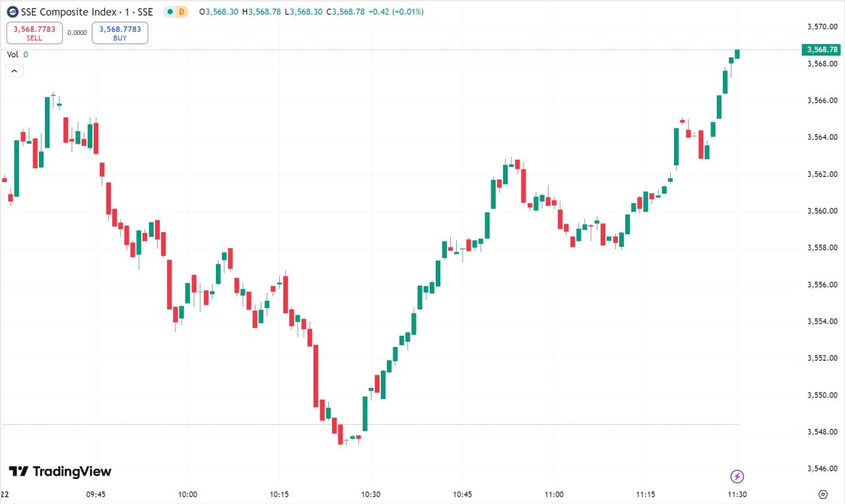The height and width of the screenshot is (504, 845).
Task: Click the 11:30 time axis label
Action: tap(737, 494)
